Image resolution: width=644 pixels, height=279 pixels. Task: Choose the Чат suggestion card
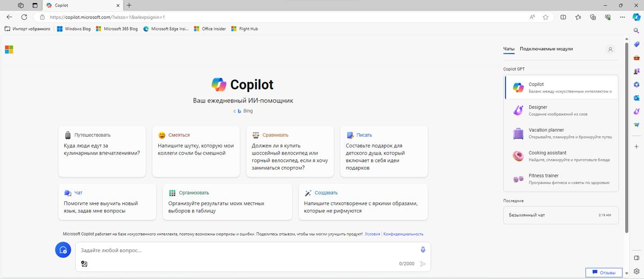pyautogui.click(x=107, y=202)
